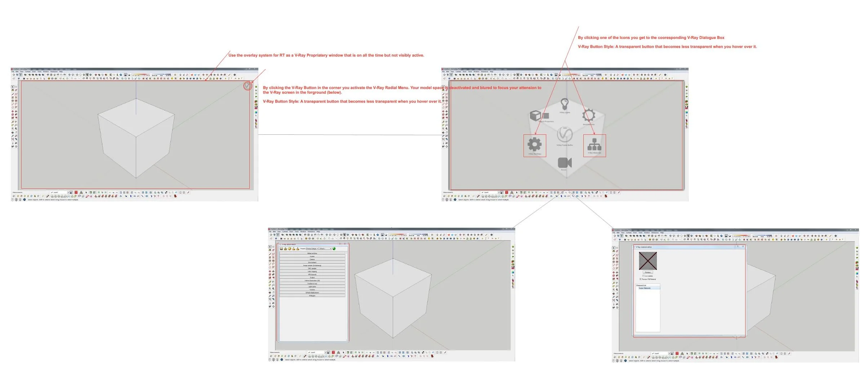
Task: Apply preset with the green checkmark icon
Action: pos(334,249)
